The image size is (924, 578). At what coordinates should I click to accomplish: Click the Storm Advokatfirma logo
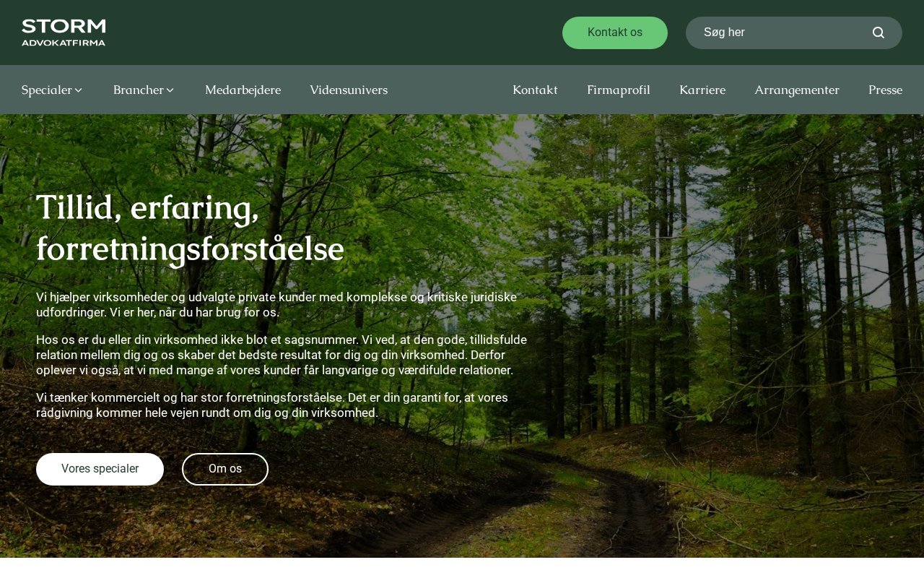[x=64, y=33]
